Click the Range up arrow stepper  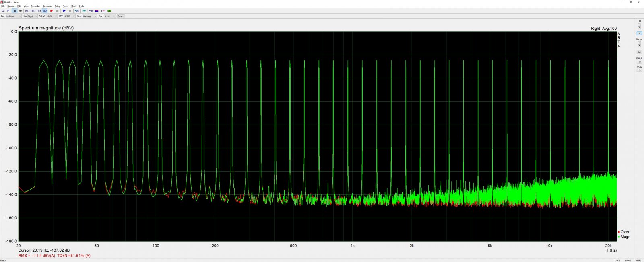coord(639,43)
